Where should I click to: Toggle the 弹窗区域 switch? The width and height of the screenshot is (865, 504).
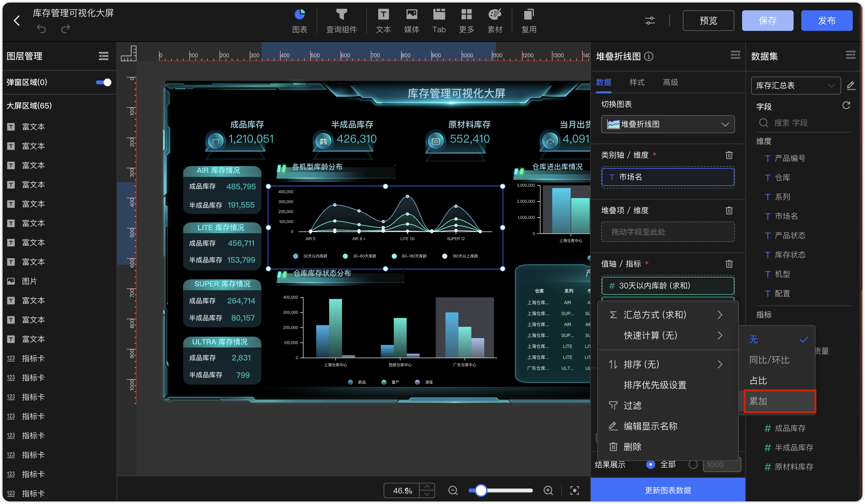click(103, 82)
